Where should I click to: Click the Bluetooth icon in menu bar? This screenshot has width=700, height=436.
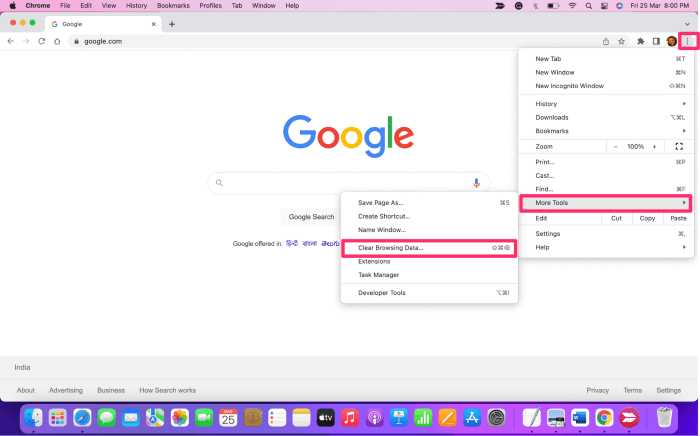pyautogui.click(x=535, y=6)
